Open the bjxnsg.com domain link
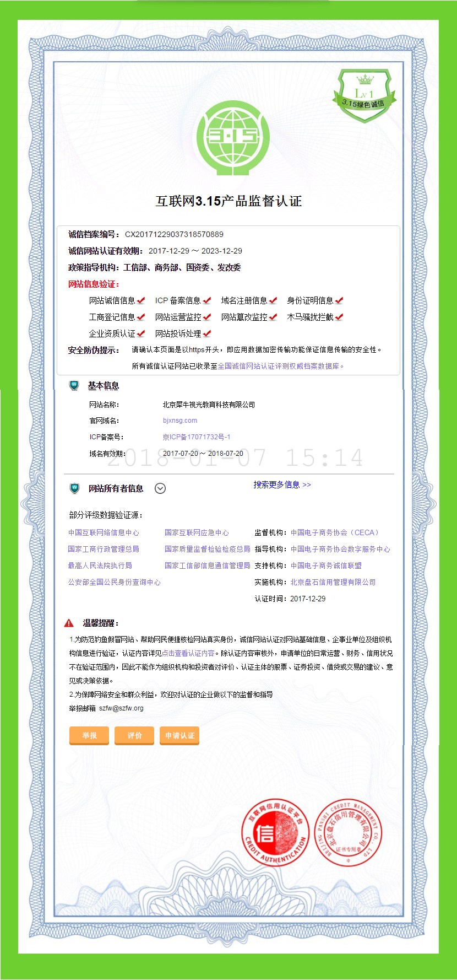This screenshot has width=457, height=980. click(x=180, y=421)
